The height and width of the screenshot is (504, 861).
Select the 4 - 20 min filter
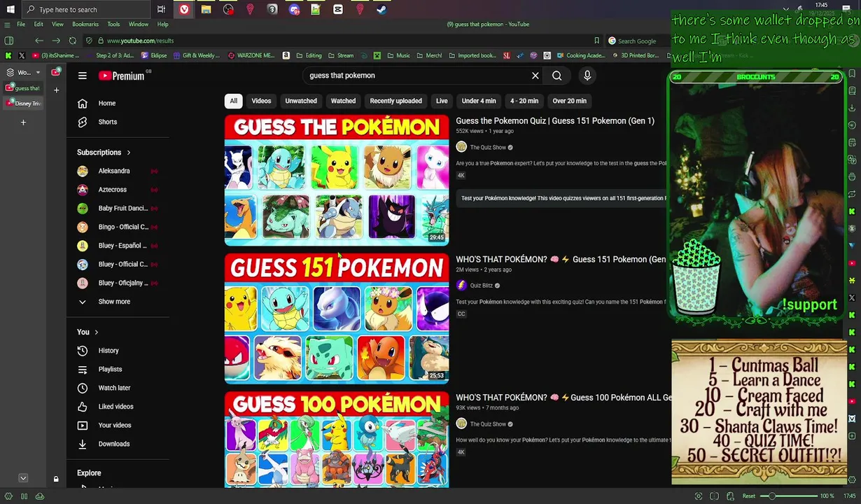524,101
